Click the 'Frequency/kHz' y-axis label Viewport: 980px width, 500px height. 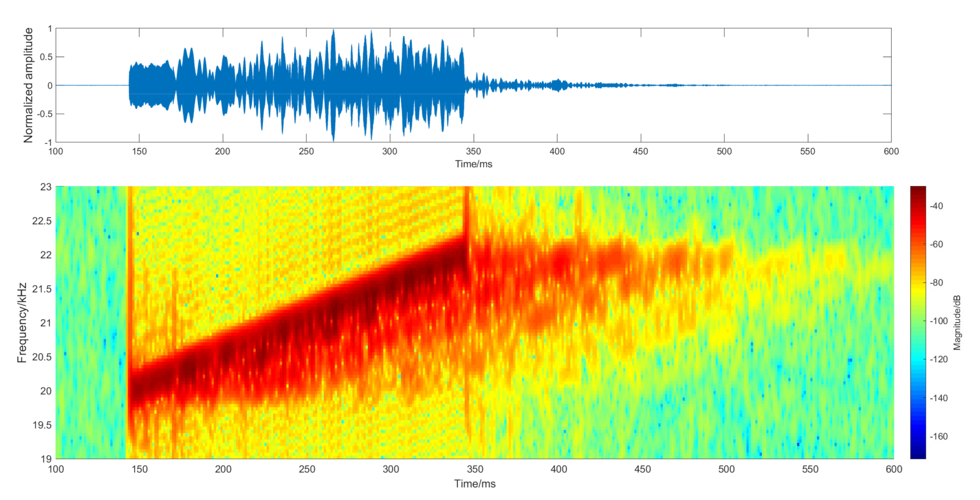[x=22, y=322]
